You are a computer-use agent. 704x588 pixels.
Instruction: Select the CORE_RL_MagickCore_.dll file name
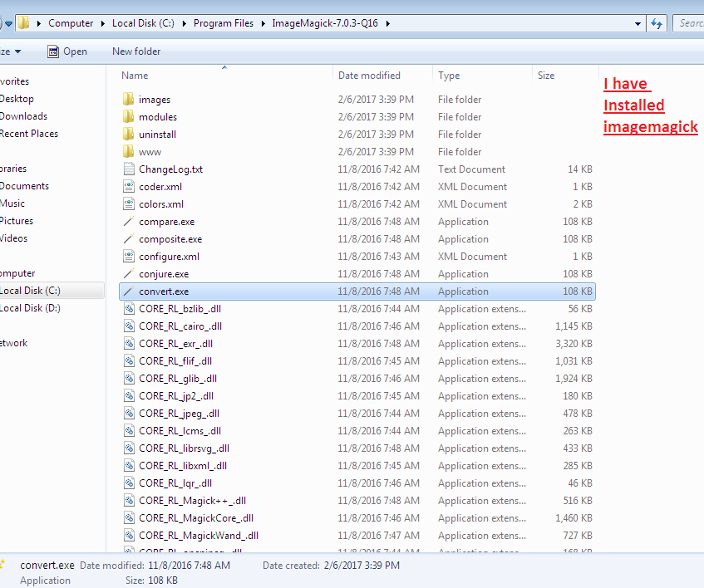[x=195, y=518]
